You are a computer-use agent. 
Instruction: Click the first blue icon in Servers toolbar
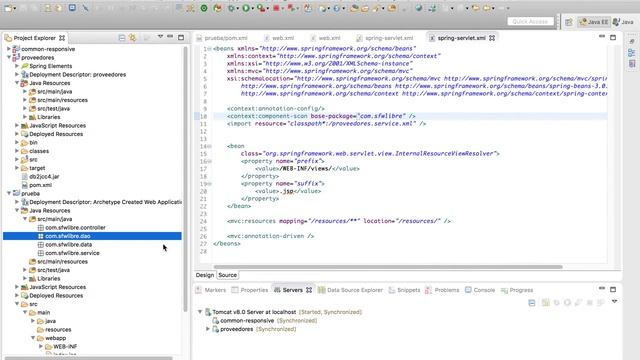tap(531, 302)
